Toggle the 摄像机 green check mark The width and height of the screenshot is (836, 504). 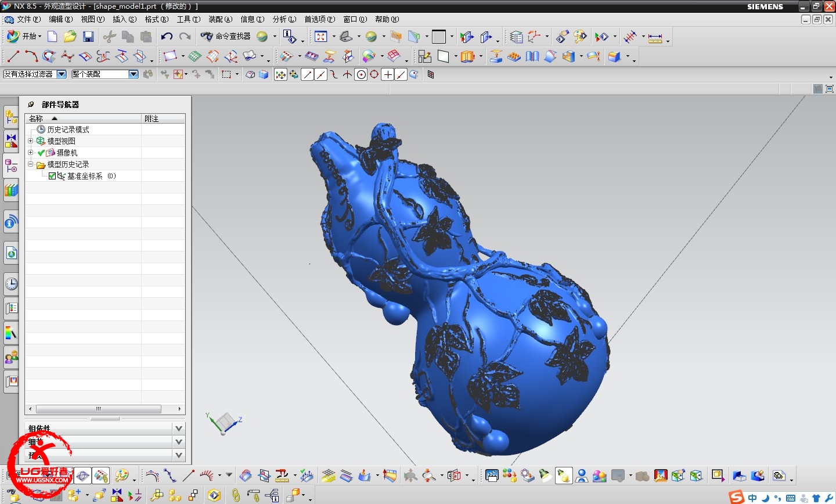click(x=41, y=153)
